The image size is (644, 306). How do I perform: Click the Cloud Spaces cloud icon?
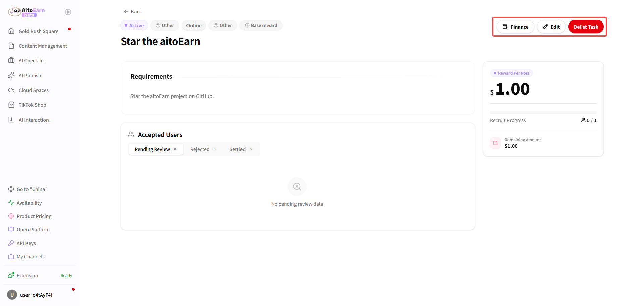coord(11,90)
